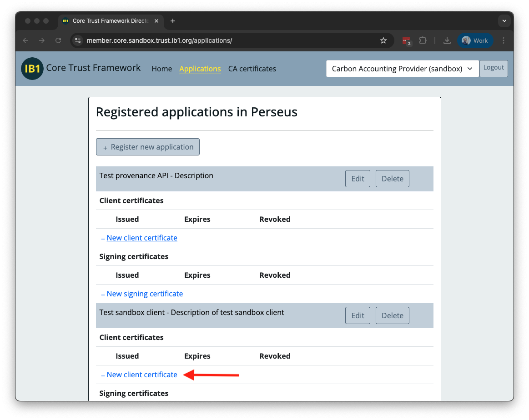This screenshot has height=420, width=529.
Task: Click the IB1 logo in header
Action: click(32, 69)
